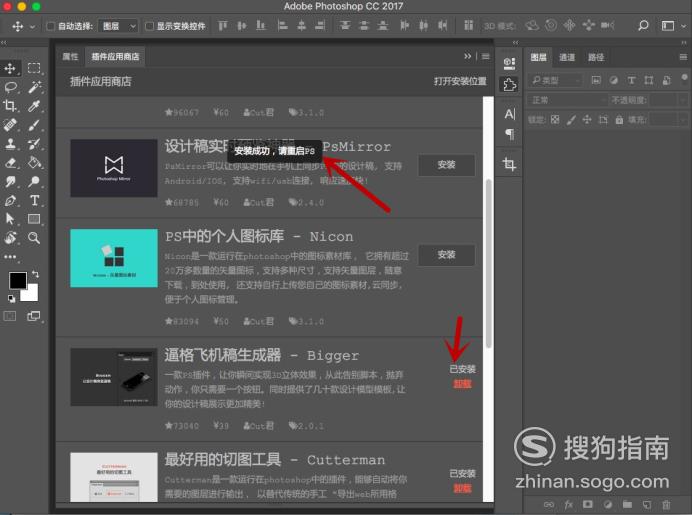Select the Eyedropper tool
This screenshot has width=692, height=515.
point(34,106)
